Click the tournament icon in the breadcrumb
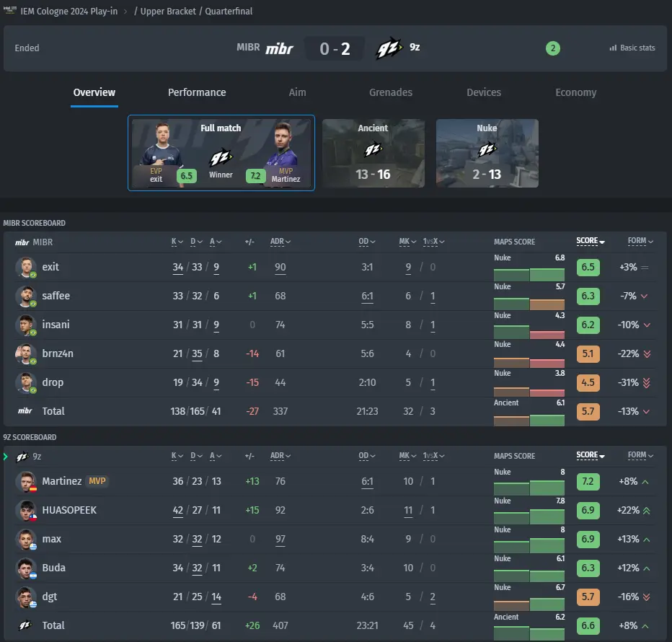This screenshot has width=672, height=642. (9, 10)
